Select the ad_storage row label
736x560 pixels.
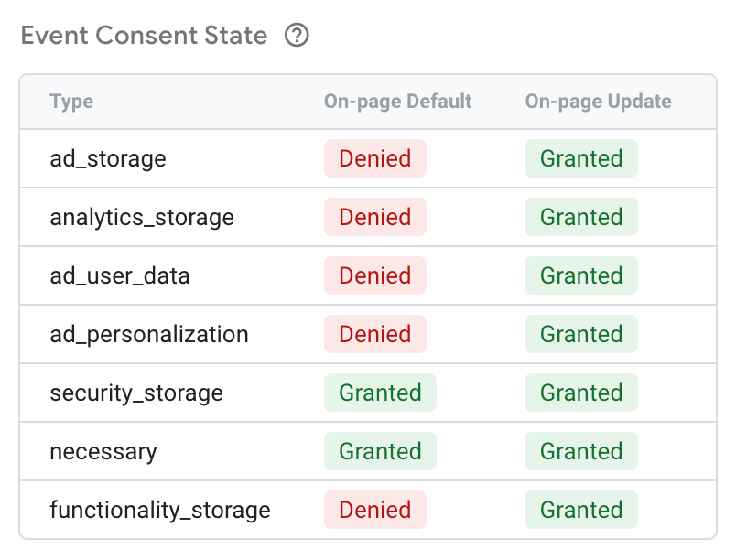pos(108,158)
